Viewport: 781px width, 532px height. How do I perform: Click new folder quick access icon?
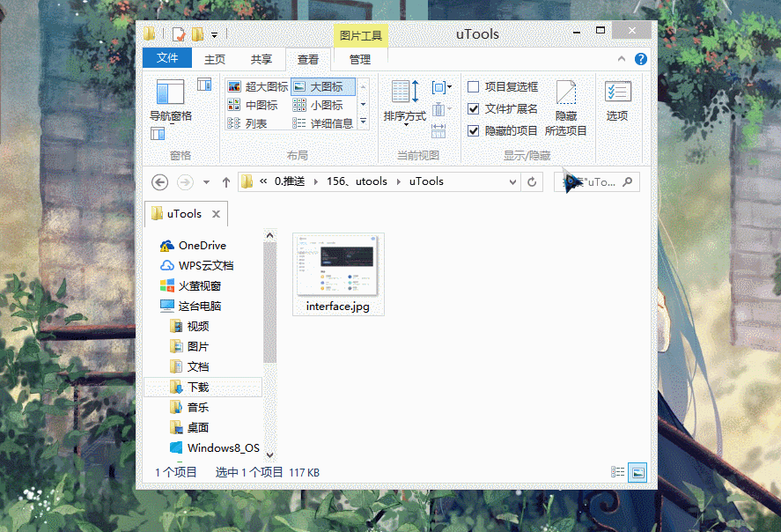click(198, 34)
